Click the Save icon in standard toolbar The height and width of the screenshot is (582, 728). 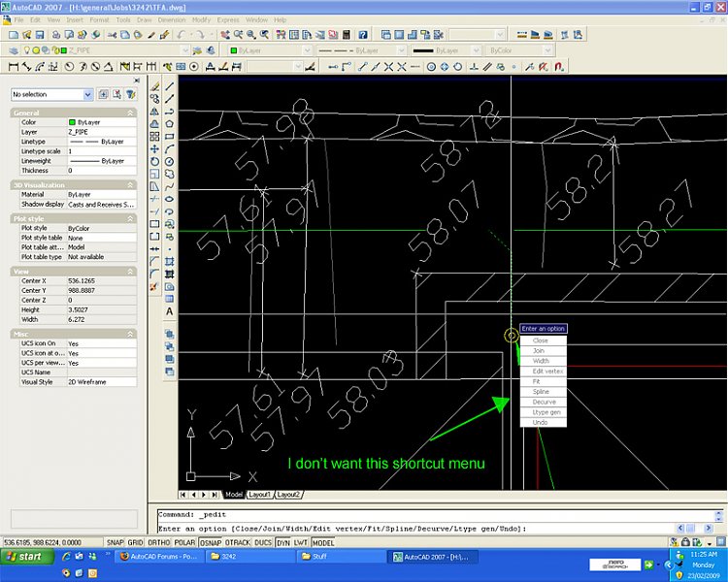coord(40,35)
